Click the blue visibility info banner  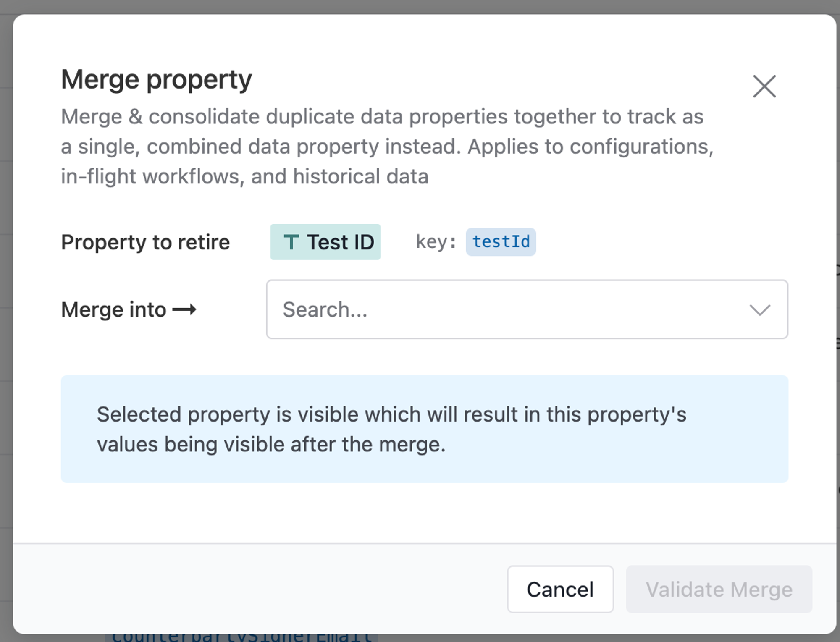pos(424,429)
